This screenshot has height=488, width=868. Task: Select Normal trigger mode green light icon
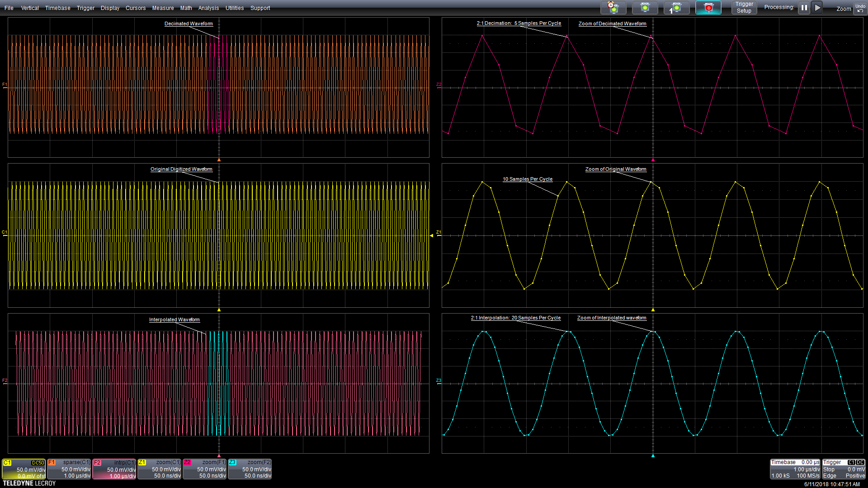pos(645,8)
